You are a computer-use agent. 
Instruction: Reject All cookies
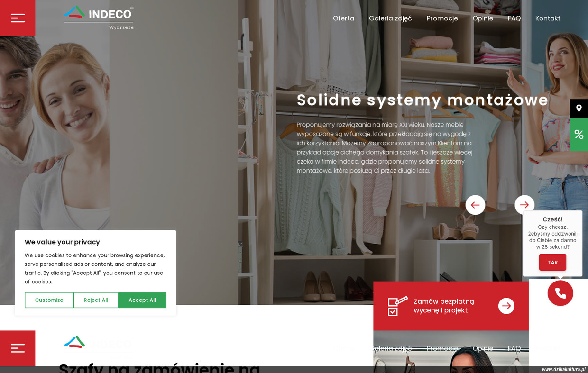coord(96,300)
